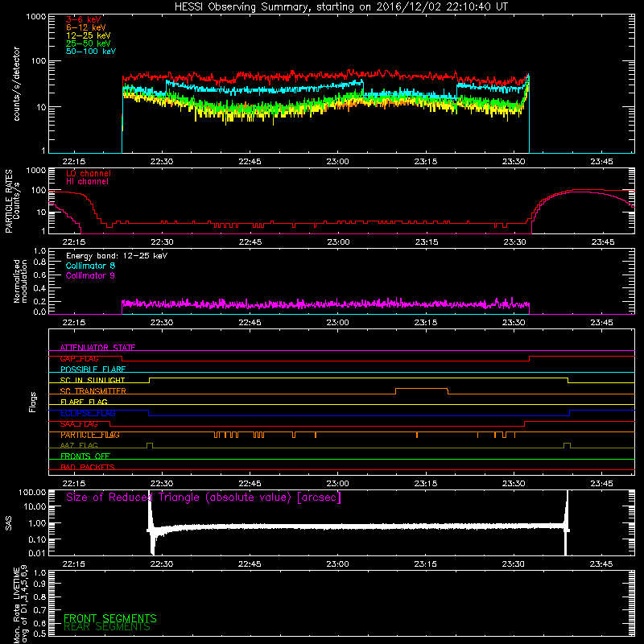Click the PARTICLE RATES axis label
The width and height of the screenshot is (644, 644).
[x=9, y=201]
